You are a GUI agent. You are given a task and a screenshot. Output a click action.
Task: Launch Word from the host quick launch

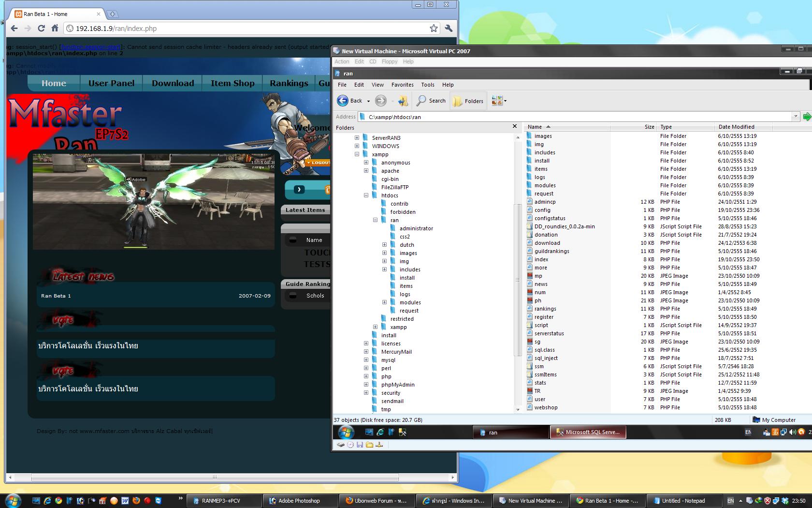point(125,501)
